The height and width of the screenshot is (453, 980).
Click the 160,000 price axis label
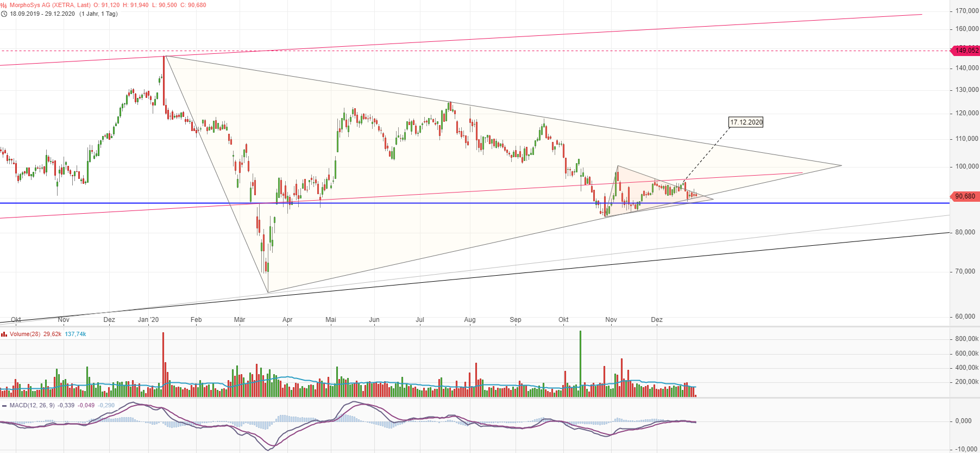click(967, 29)
